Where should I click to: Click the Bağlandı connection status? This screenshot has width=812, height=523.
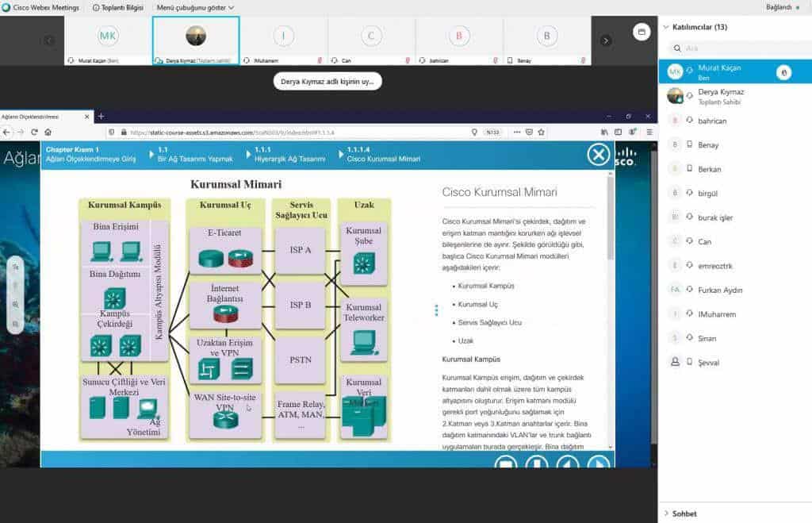782,7
